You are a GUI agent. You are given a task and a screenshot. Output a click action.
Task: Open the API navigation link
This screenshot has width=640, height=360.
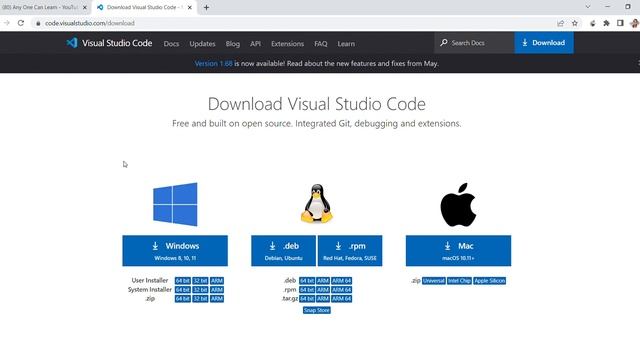(x=256, y=44)
